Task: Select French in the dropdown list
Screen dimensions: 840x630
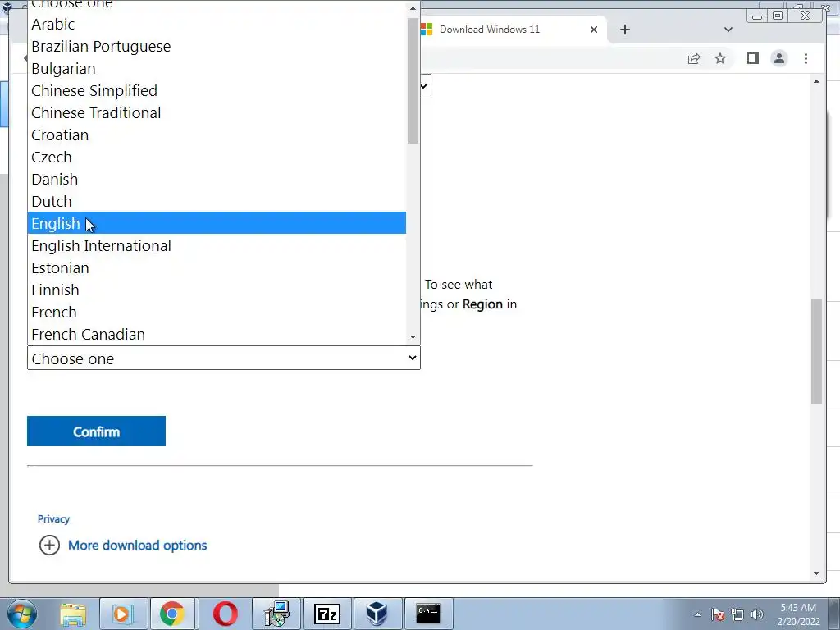Action: tap(217, 313)
